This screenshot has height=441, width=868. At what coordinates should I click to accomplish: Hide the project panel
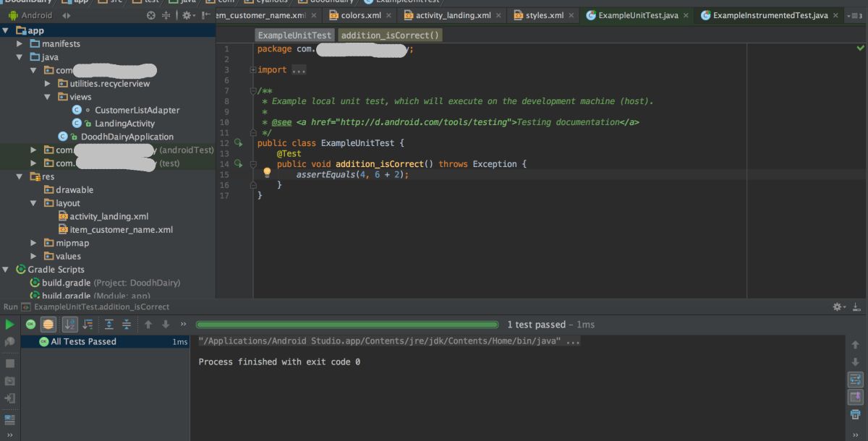pos(208,15)
